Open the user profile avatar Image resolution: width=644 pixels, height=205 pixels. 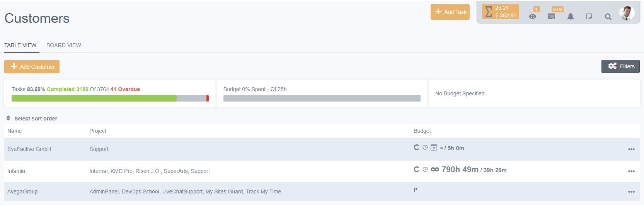(626, 13)
